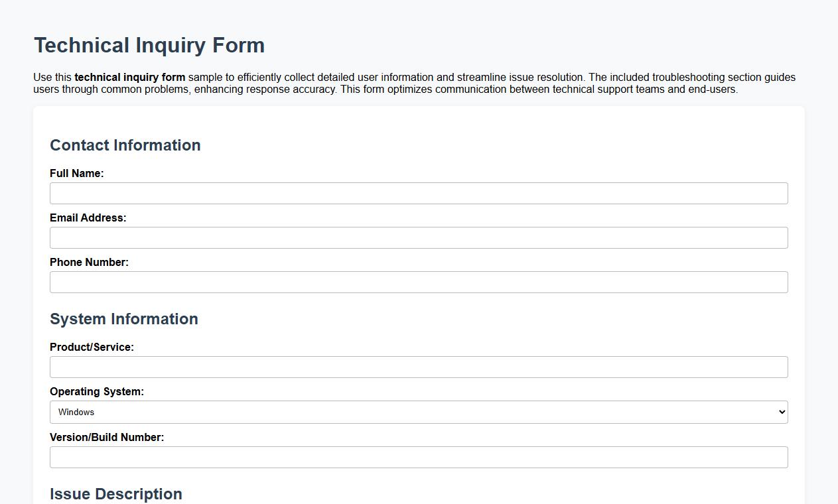Image resolution: width=838 pixels, height=504 pixels.
Task: Open the Operating System dropdown
Action: pos(419,412)
